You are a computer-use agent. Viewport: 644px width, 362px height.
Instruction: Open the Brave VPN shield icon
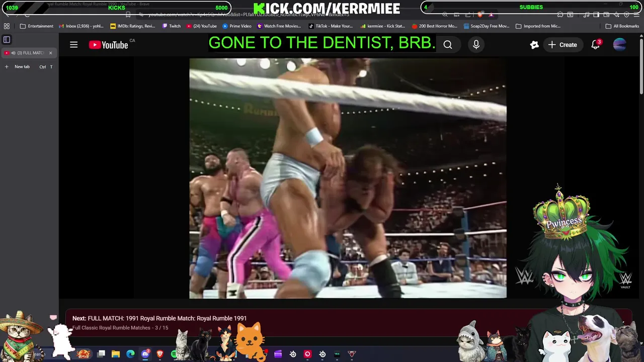click(x=626, y=15)
